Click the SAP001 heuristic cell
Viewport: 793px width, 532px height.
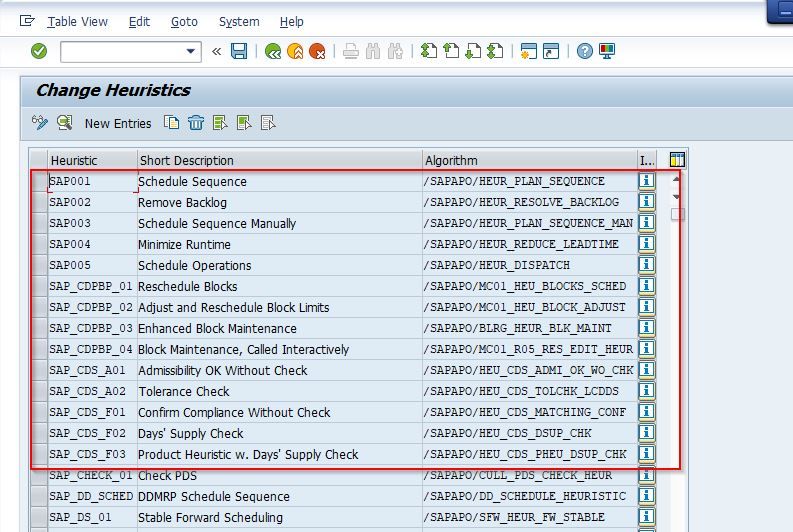93,181
